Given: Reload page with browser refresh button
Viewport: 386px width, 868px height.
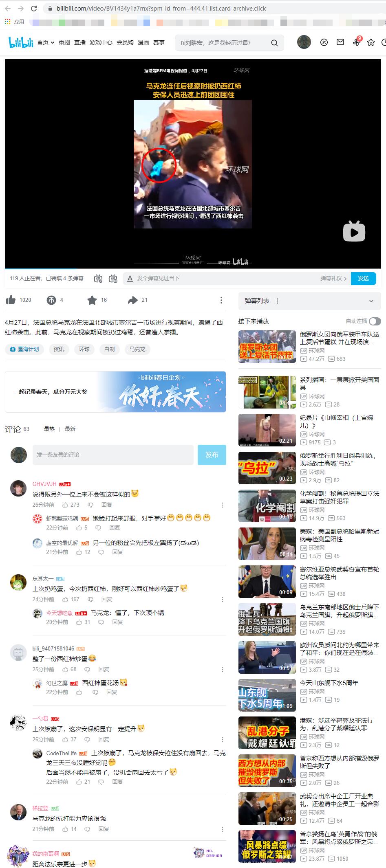Looking at the screenshot, I should coord(34,8).
